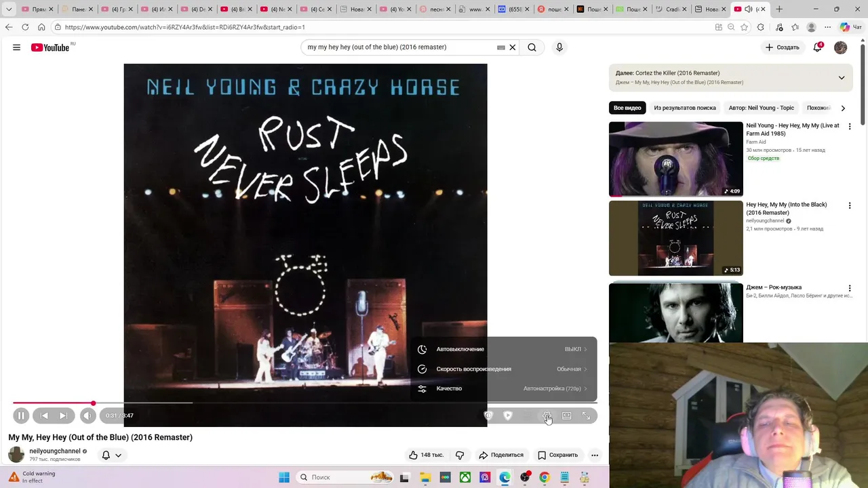868x488 pixels.
Task: Select the Из результатов поиска chip
Action: [685, 108]
